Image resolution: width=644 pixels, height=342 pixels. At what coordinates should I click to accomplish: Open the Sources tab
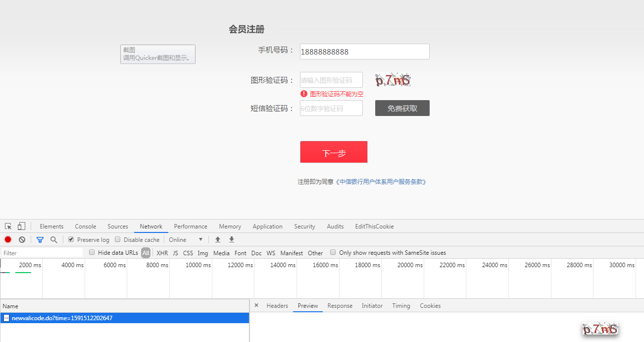[x=118, y=227]
